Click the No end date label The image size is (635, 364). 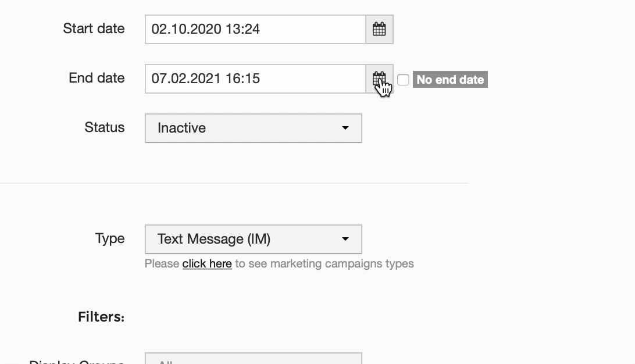point(450,80)
